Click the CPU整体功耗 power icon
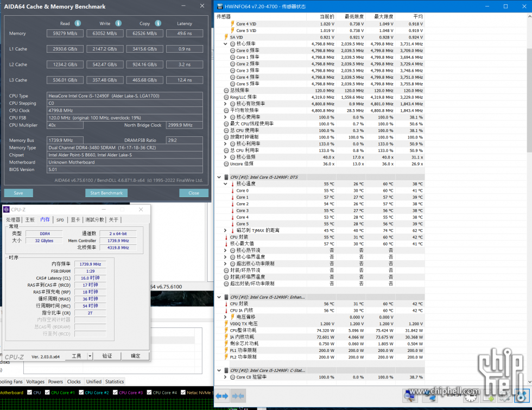 [x=226, y=330]
